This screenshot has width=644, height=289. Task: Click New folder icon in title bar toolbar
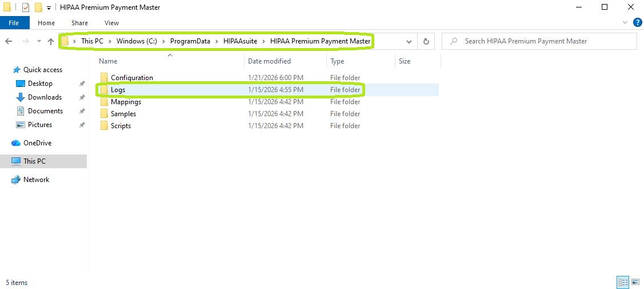(x=38, y=7)
